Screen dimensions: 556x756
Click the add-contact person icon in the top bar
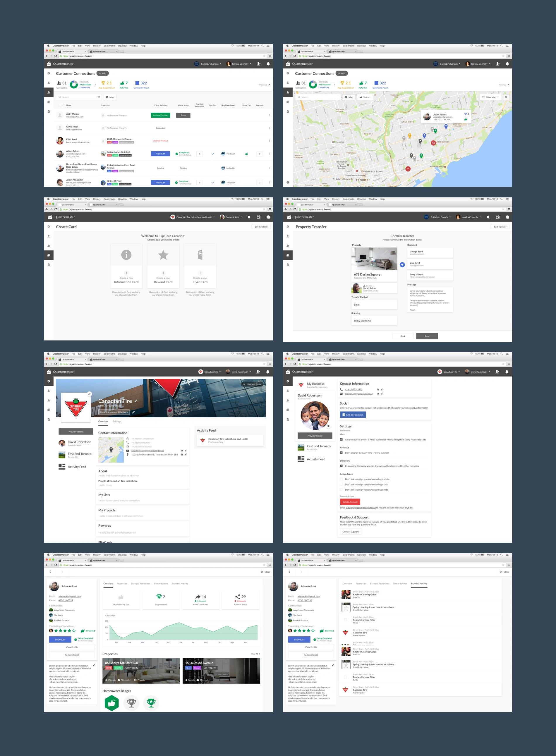coord(259,64)
